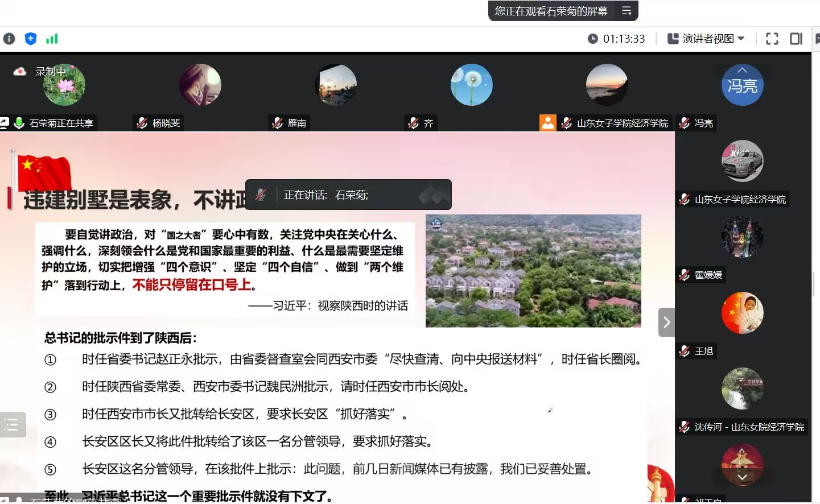Open the menu icon beside the screen-viewing banner
Screen dimensions: 820x504
627,11
